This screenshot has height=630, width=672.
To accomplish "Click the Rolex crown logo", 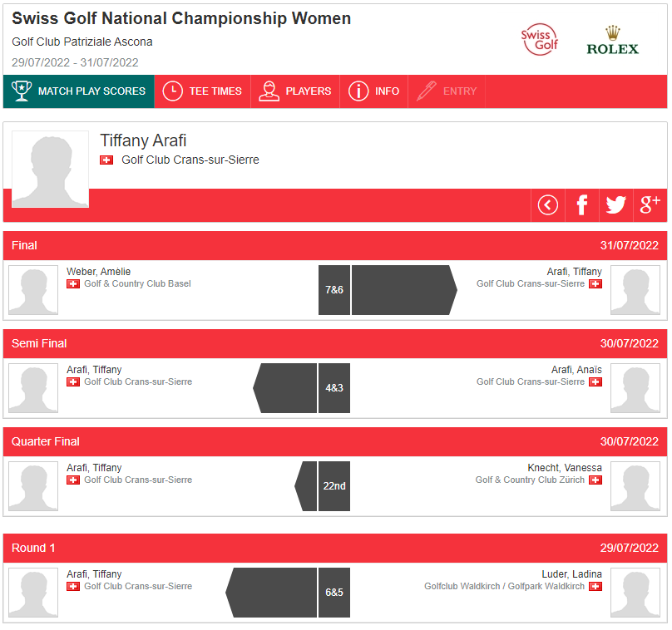I will point(612,41).
